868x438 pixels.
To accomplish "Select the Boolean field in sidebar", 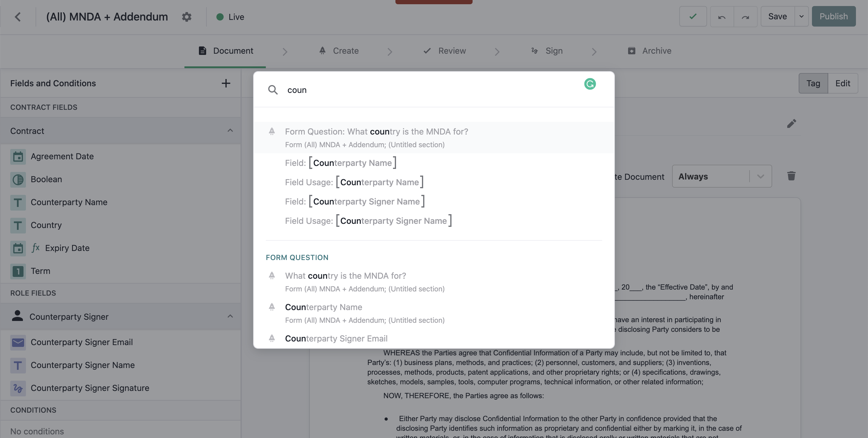I will coord(121,179).
